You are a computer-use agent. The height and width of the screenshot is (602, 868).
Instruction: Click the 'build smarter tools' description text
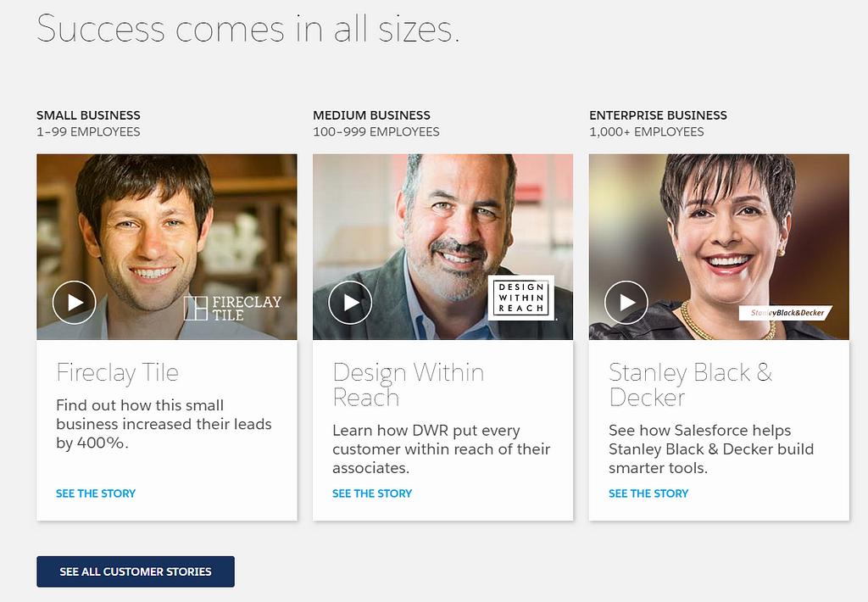point(710,449)
